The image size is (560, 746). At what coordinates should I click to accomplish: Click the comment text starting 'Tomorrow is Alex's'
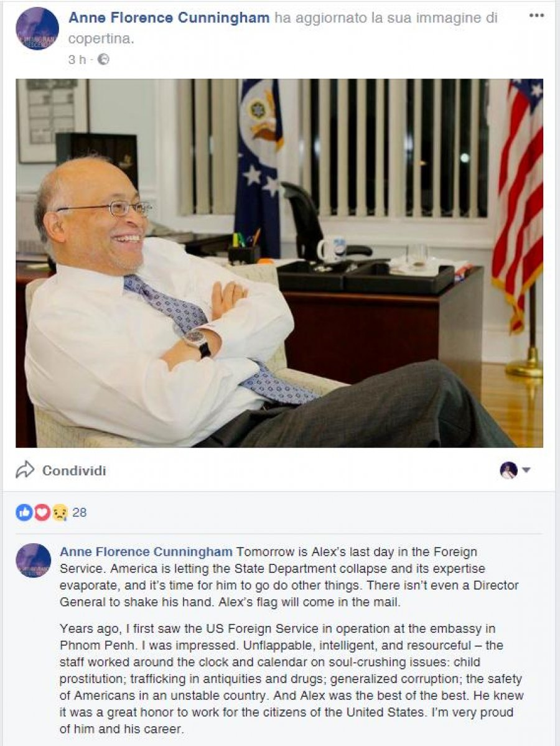tap(289, 577)
